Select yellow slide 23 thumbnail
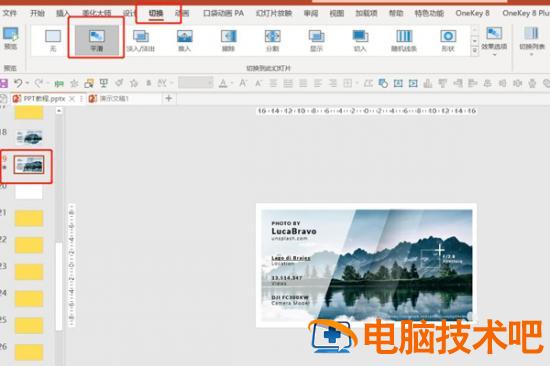Viewport: 550px width, 366px height. (29, 272)
